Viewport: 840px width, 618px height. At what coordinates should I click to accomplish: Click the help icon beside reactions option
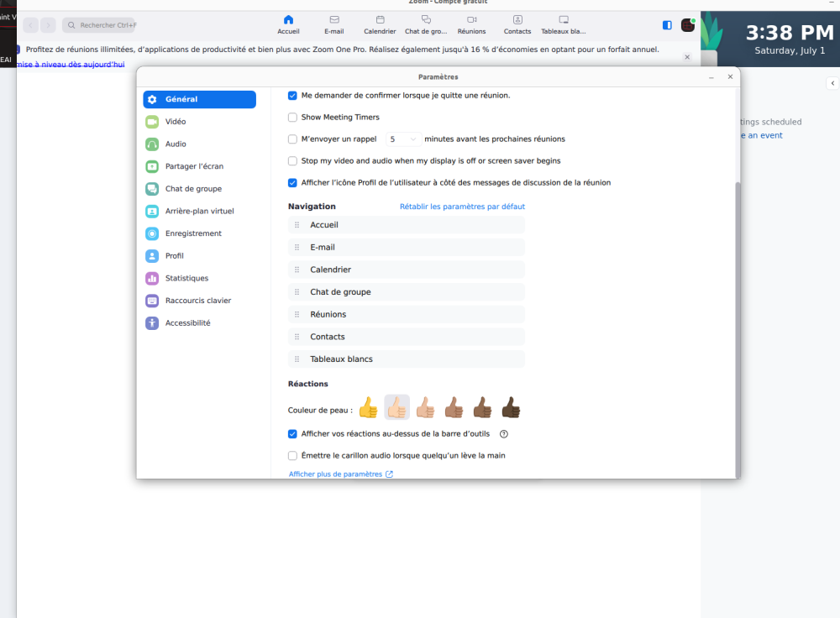coord(503,434)
